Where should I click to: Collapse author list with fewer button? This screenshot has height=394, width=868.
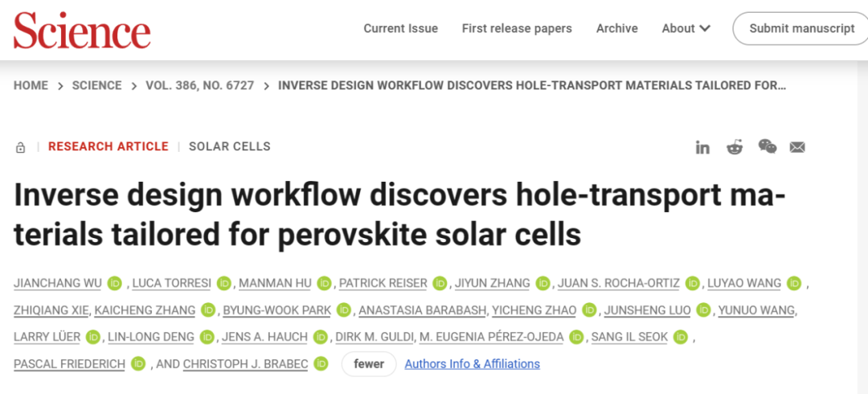[x=369, y=364]
